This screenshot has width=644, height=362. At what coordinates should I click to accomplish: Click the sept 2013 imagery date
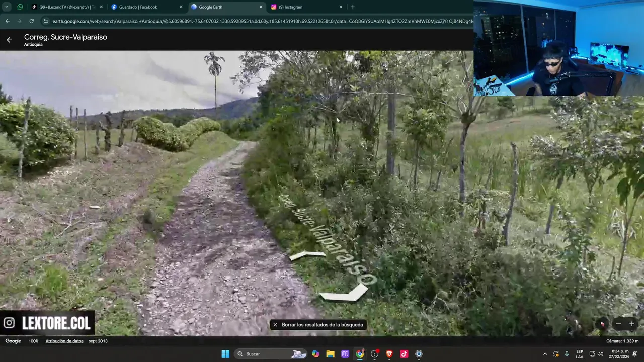98,341
